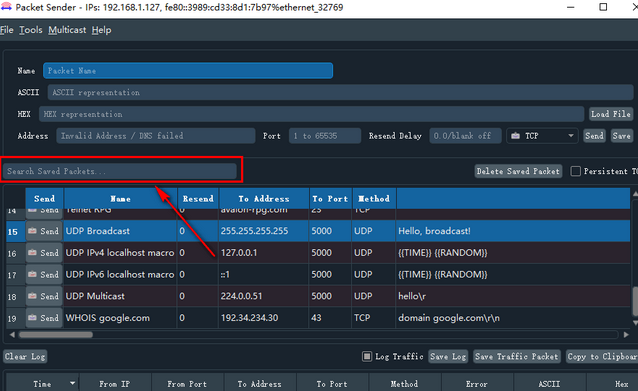The width and height of the screenshot is (638, 391).
Task: Send the UDP Multicast packet
Action: coord(44,296)
